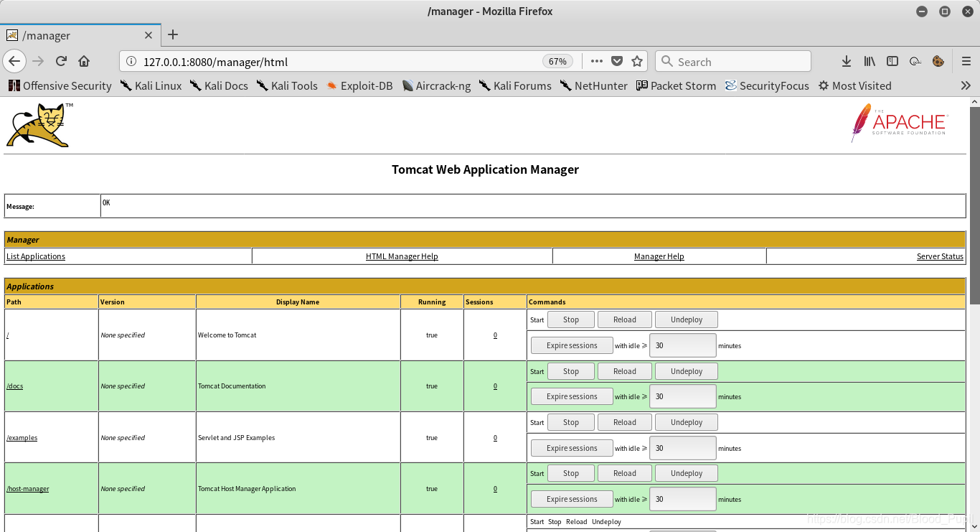Click idle minutes field for Welcome to Tomcat

[683, 345]
